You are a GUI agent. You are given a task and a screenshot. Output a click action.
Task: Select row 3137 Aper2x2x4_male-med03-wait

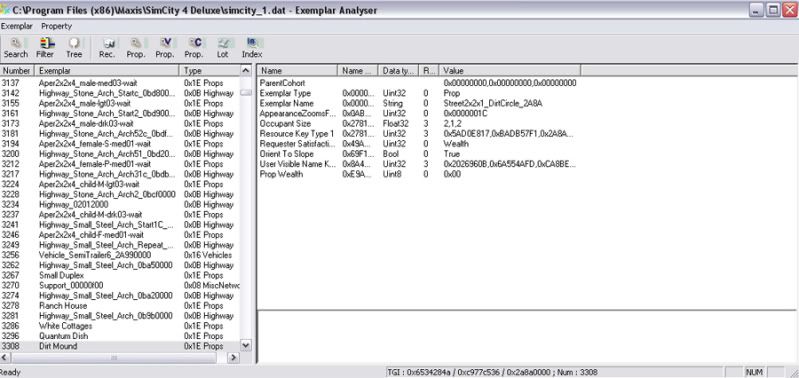pyautogui.click(x=120, y=83)
